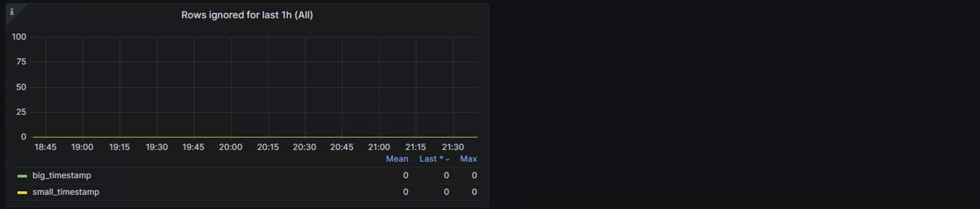Select the big_timestamp legend entry
This screenshot has height=209, width=980.
click(x=61, y=175)
